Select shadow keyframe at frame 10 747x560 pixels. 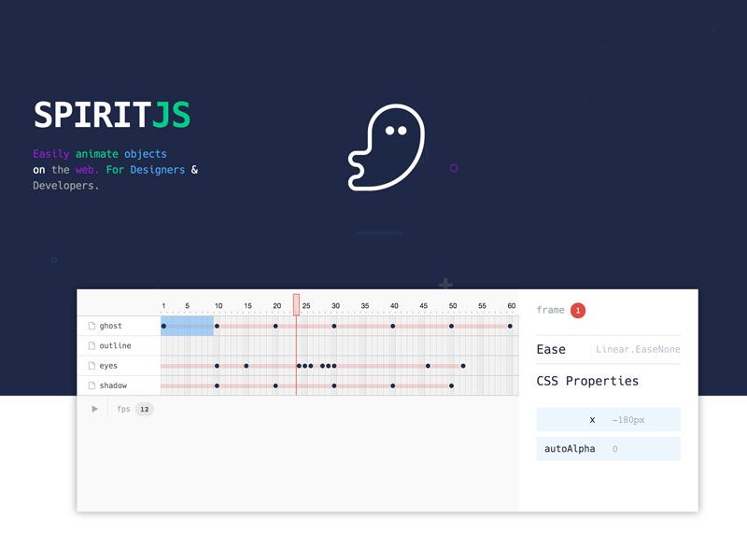[x=217, y=385]
